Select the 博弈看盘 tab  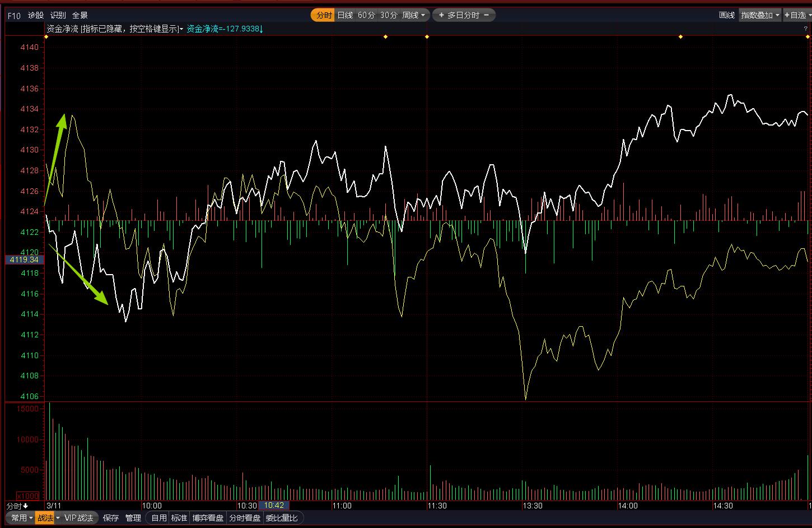coord(208,518)
